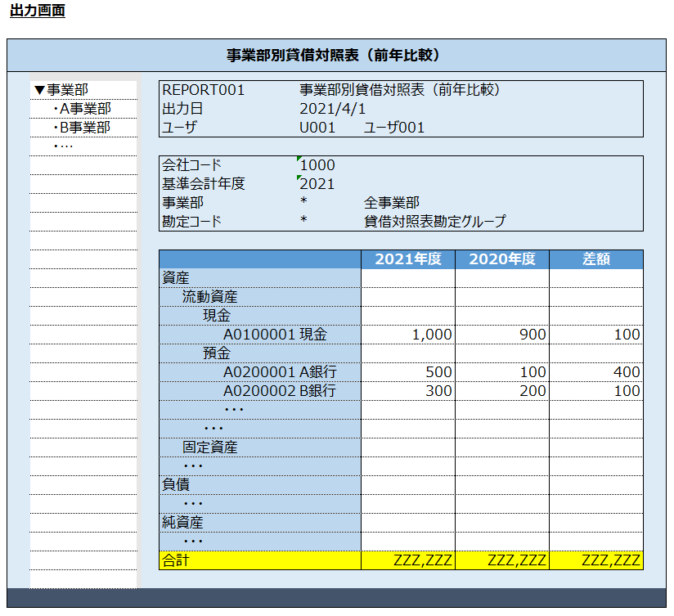Screen dimensions: 674x616
Task: Select the 純資産 row label
Action: pos(182,523)
